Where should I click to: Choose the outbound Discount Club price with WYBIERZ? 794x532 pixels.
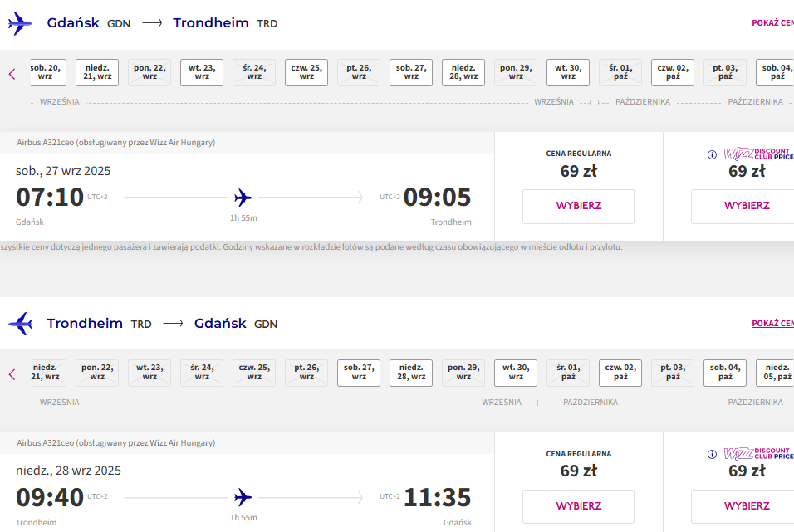[747, 206]
